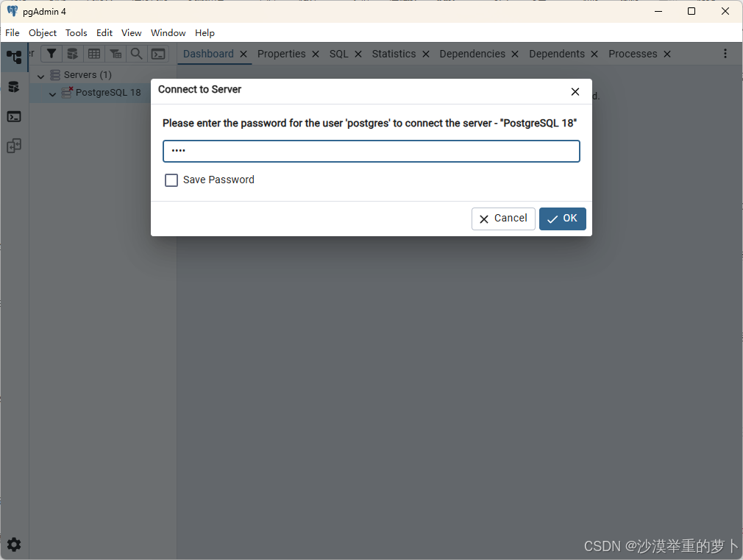This screenshot has width=743, height=560.
Task: Click the Search Objects magnifier icon
Action: [137, 54]
